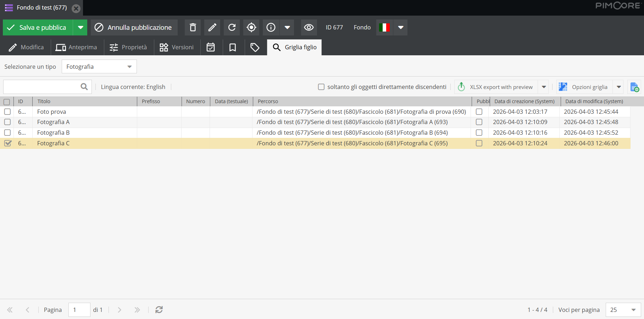Open the tags tab icon
Image resolution: width=644 pixels, height=319 pixels.
pos(255,47)
